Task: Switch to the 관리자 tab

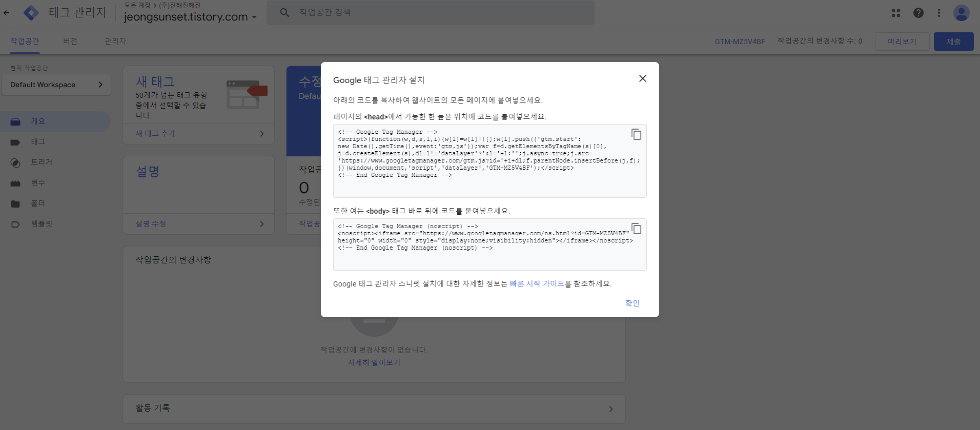Action: (x=115, y=41)
